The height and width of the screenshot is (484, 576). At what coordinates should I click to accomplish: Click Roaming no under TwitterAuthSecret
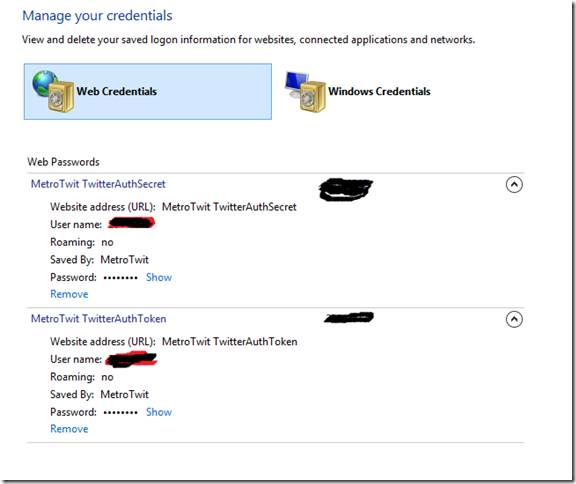coord(82,242)
